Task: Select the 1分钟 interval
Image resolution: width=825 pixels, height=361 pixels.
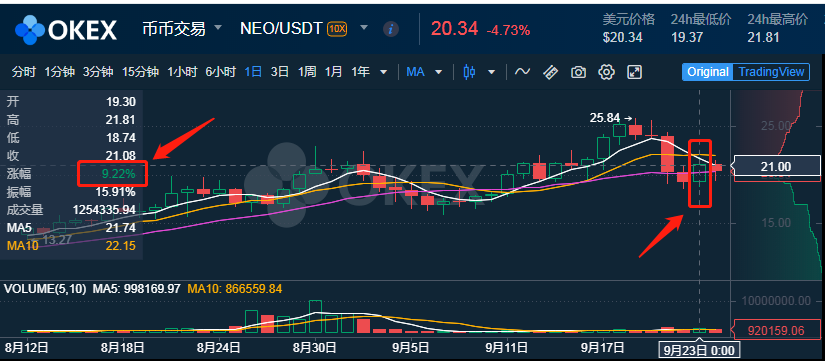Action: 59,72
